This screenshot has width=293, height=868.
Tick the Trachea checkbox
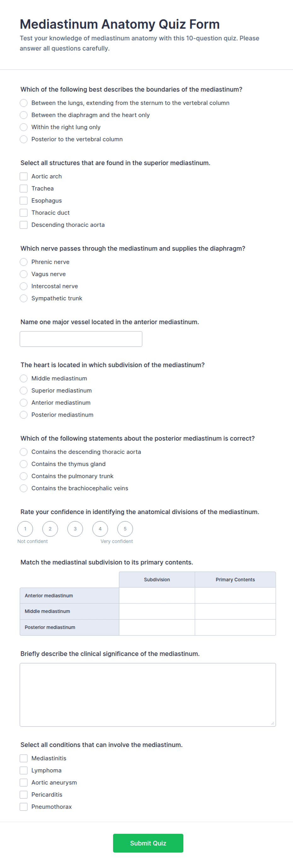24,188
